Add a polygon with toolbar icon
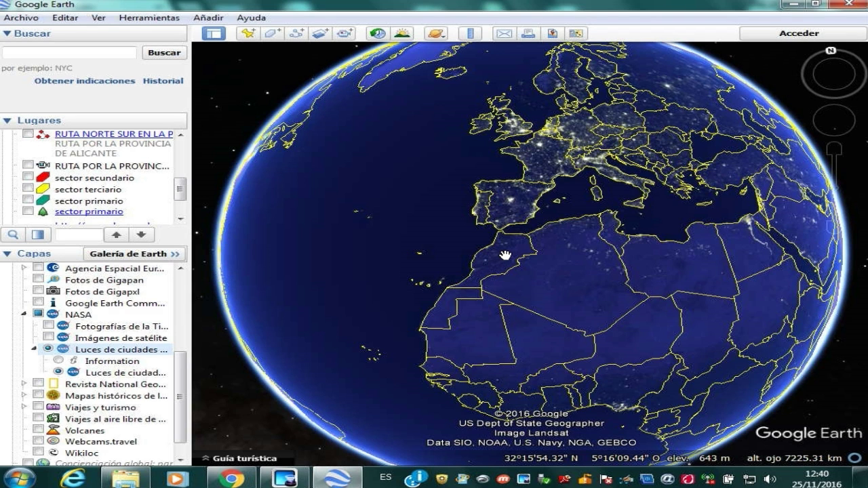This screenshot has width=868, height=488. pyautogui.click(x=273, y=33)
